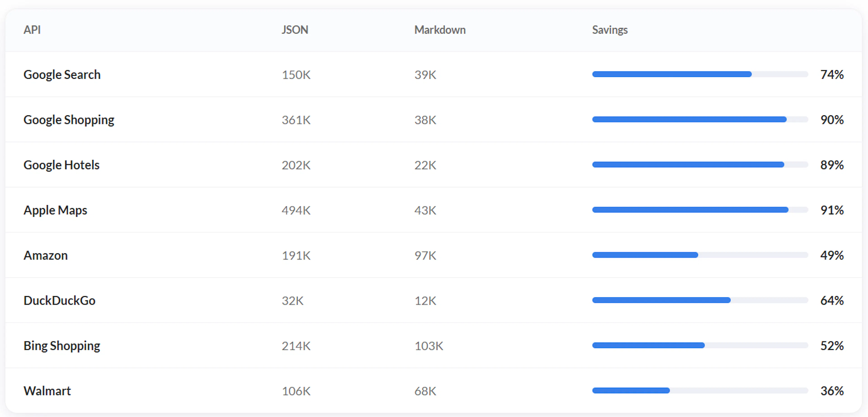Click the Savings column header
This screenshot has width=868, height=417.
[x=610, y=30]
